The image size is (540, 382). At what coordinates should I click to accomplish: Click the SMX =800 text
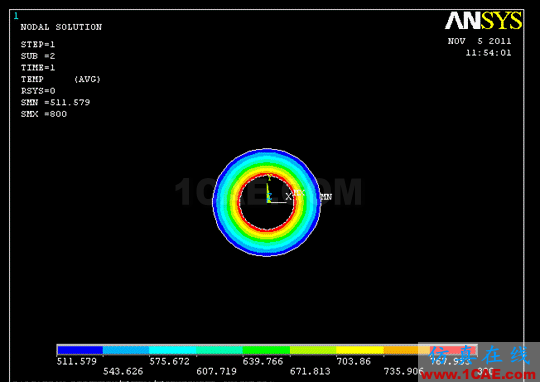click(x=44, y=114)
